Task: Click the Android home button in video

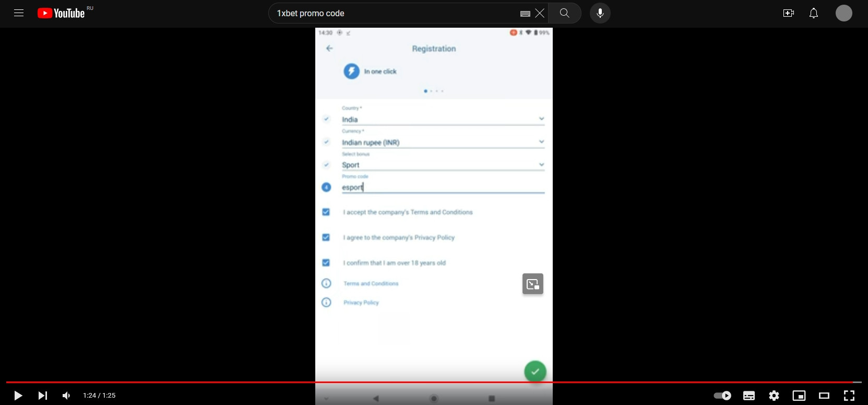Action: pos(434,399)
